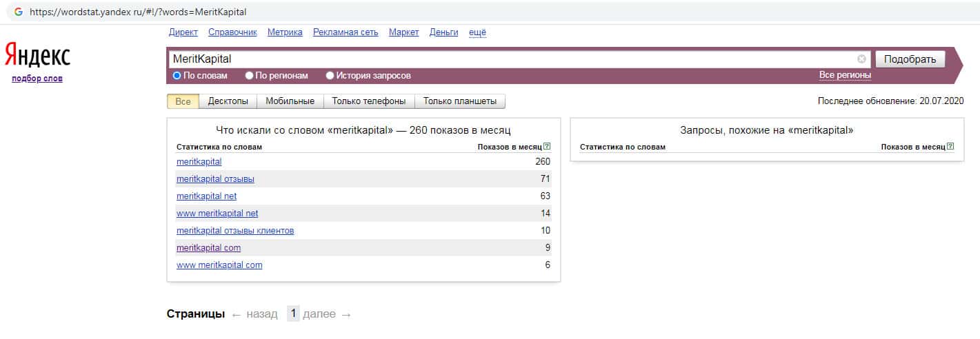Viewport: 980px width, 339px height.
Task: Select the 'По регионам' radio button
Action: coord(249,76)
